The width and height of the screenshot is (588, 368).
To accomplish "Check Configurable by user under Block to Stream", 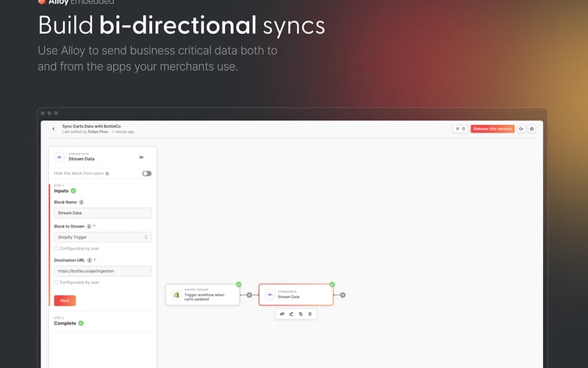I will click(x=57, y=249).
